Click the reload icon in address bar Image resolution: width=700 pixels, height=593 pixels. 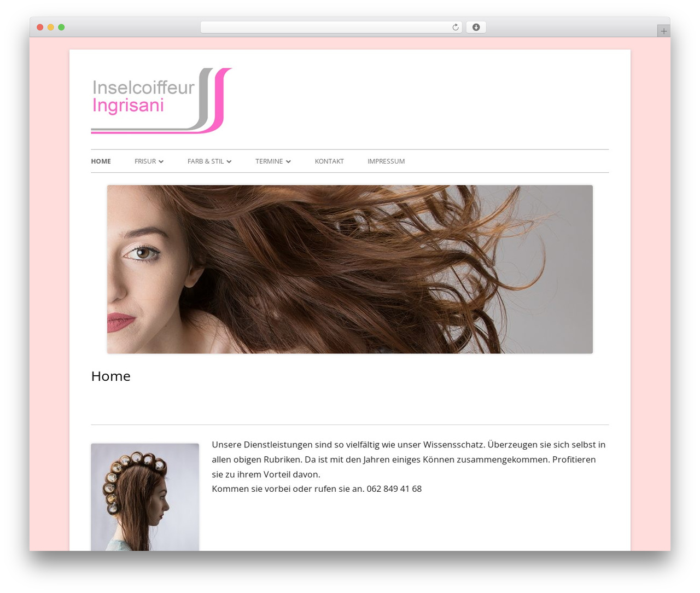click(x=455, y=27)
